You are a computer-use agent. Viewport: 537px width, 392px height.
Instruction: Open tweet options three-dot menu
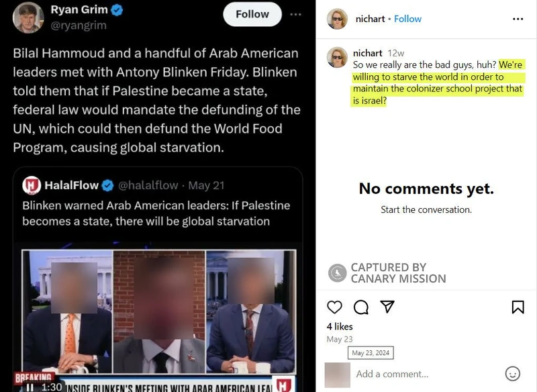click(295, 14)
